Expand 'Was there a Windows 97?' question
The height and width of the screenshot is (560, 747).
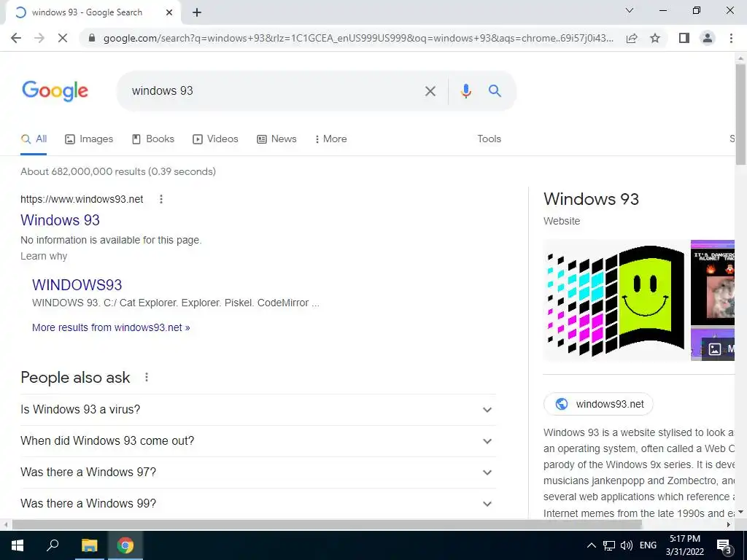click(x=258, y=472)
